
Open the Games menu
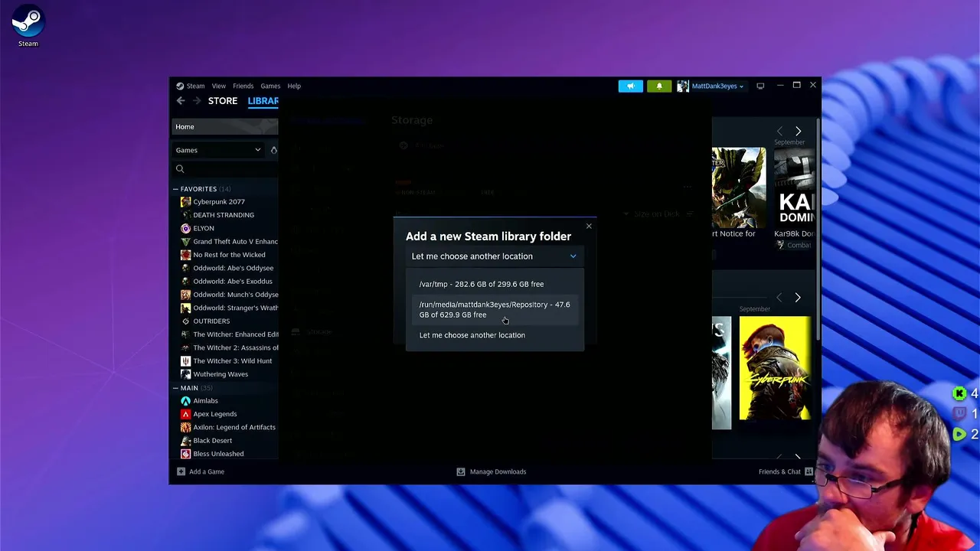coord(270,86)
